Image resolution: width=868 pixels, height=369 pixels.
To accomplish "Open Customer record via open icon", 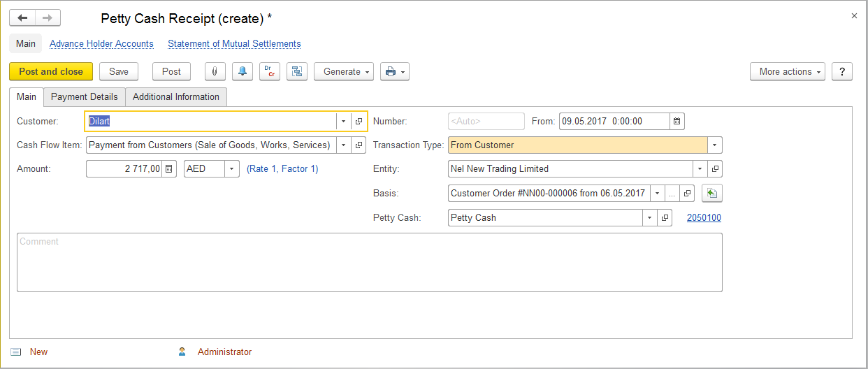I will 359,122.
